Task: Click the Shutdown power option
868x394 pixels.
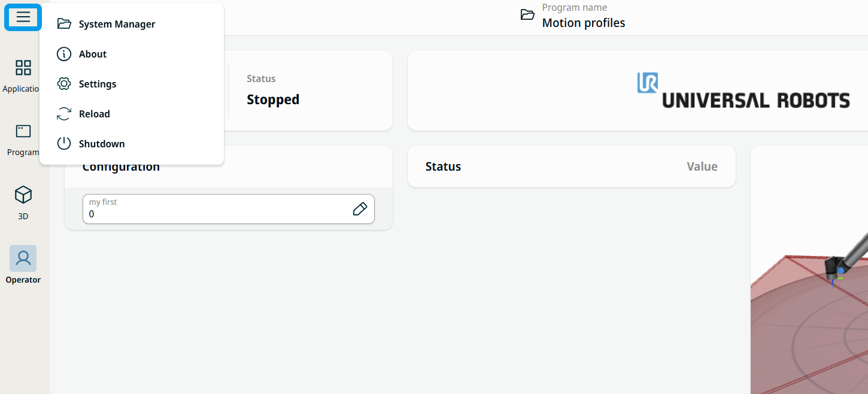Action: pyautogui.click(x=102, y=144)
